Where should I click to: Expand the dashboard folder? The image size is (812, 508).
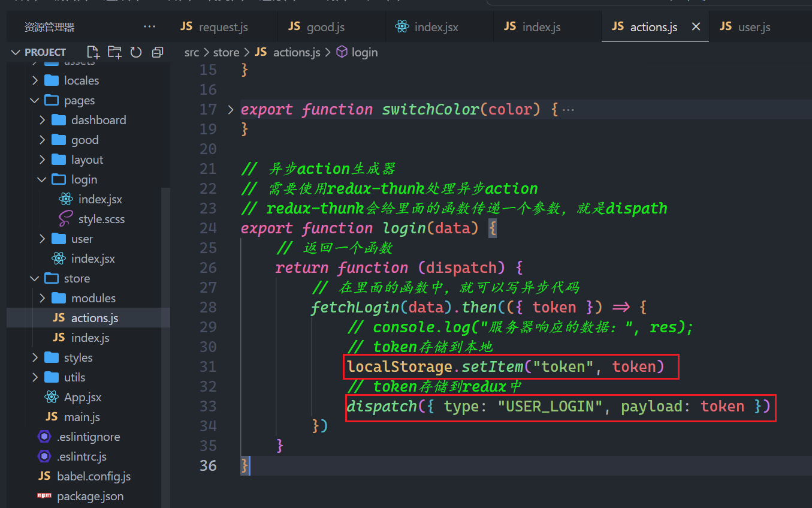tap(42, 120)
